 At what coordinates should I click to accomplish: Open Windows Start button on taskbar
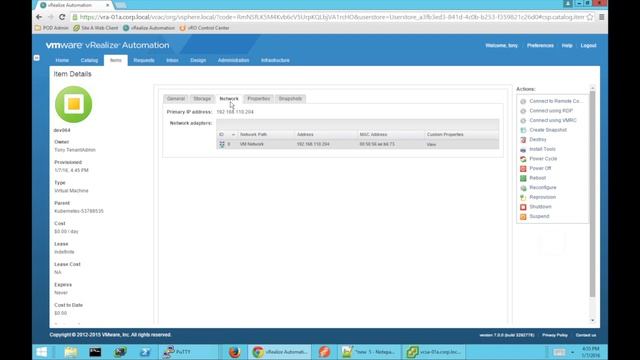point(42,352)
